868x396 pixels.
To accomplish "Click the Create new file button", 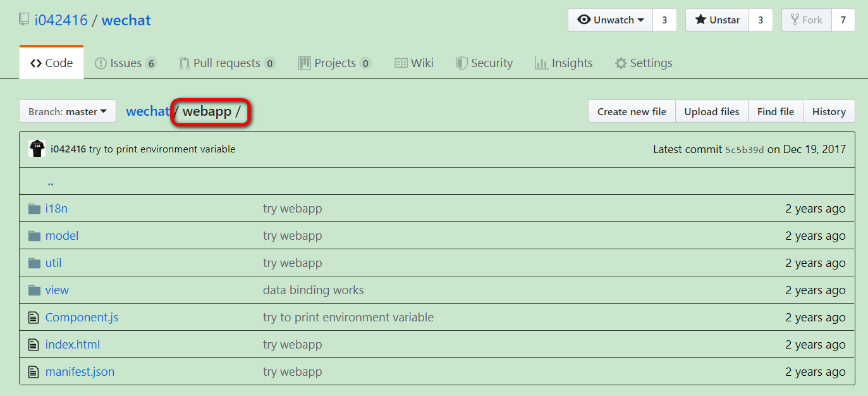I will [x=632, y=111].
